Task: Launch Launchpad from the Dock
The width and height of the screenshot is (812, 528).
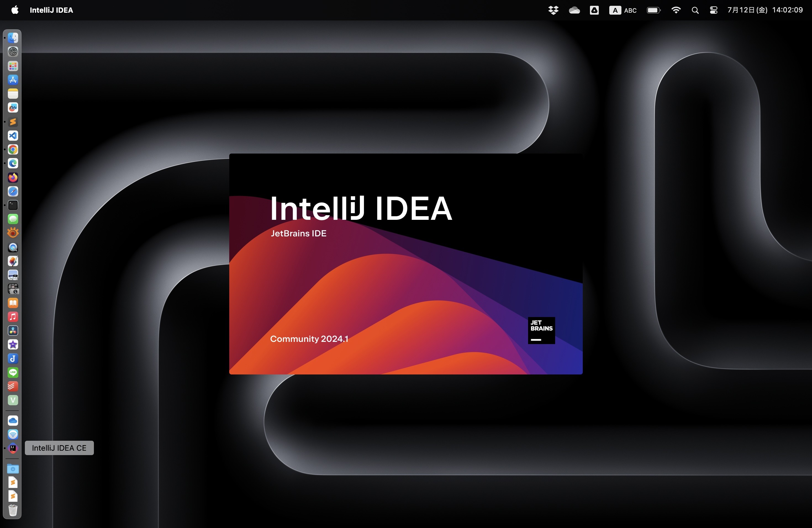Action: [x=13, y=65]
